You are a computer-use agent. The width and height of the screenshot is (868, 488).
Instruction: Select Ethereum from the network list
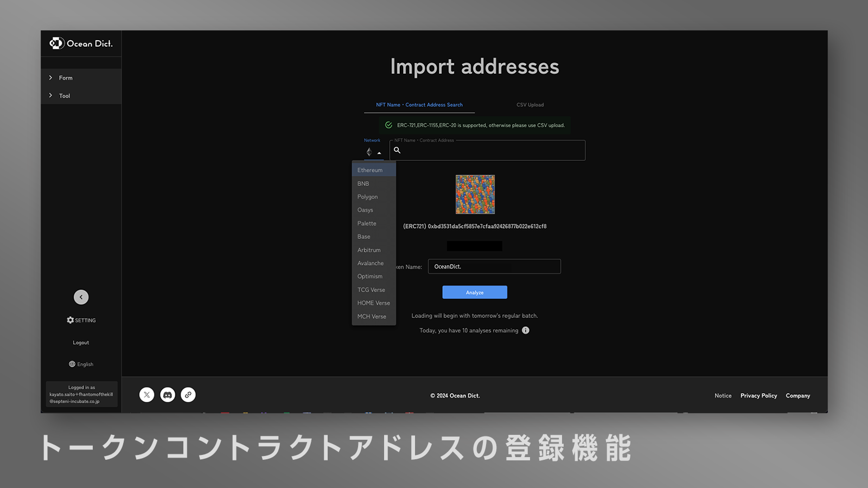[374, 170]
